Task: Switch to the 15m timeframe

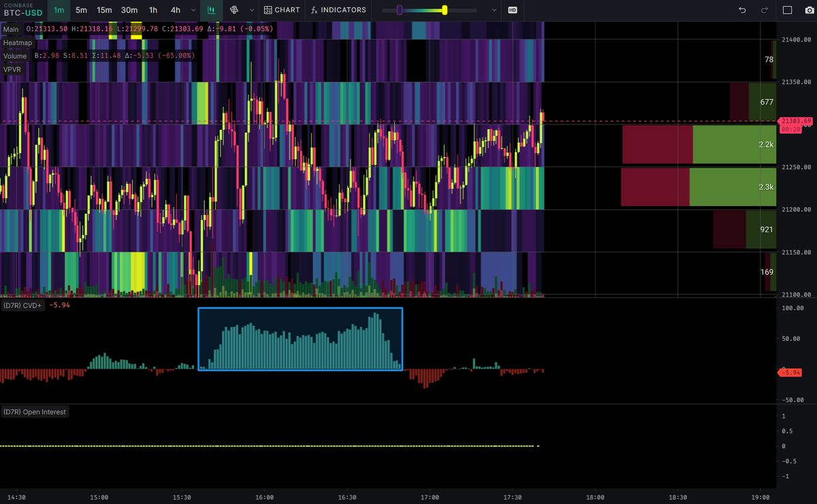Action: pos(104,10)
